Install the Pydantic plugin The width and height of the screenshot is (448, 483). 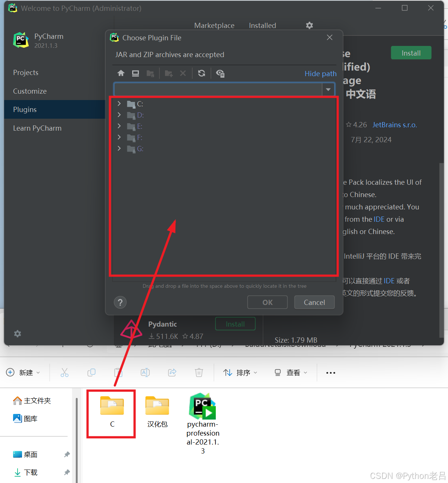pyautogui.click(x=235, y=324)
